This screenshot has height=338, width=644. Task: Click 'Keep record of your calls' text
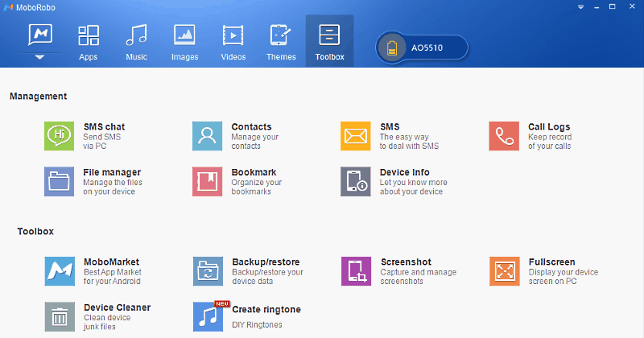click(x=550, y=142)
